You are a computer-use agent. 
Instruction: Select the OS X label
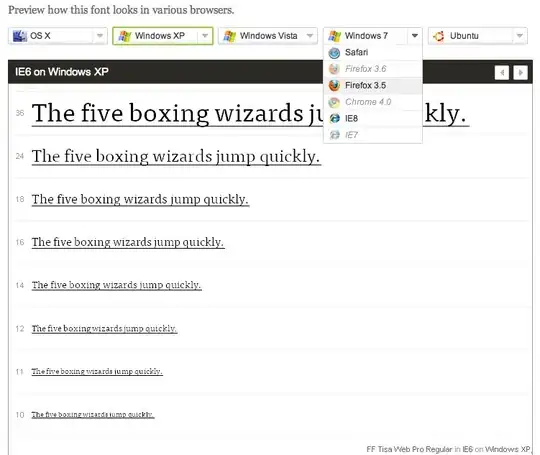pyautogui.click(x=40, y=36)
